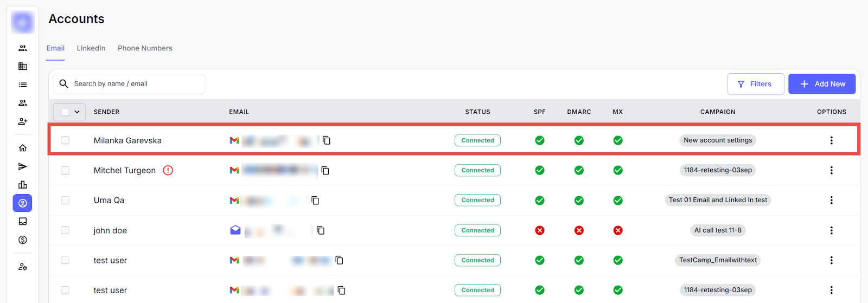Check the john doe row checkbox
This screenshot has height=303, width=868.
(65, 230)
